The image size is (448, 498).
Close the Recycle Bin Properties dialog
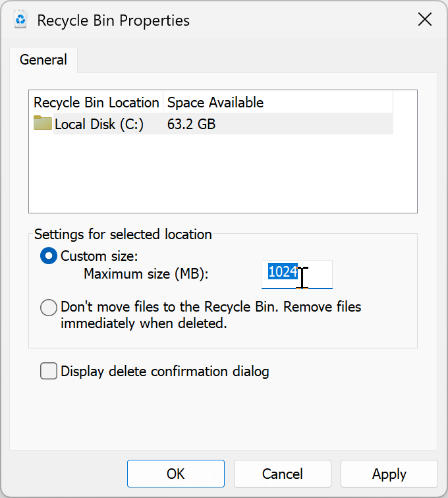coord(425,20)
